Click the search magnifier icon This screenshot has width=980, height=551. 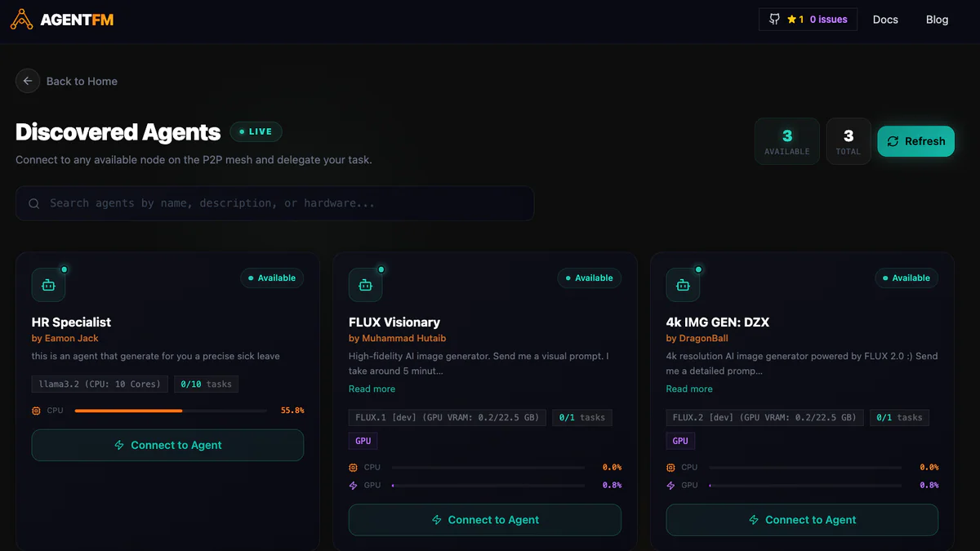[x=33, y=202]
